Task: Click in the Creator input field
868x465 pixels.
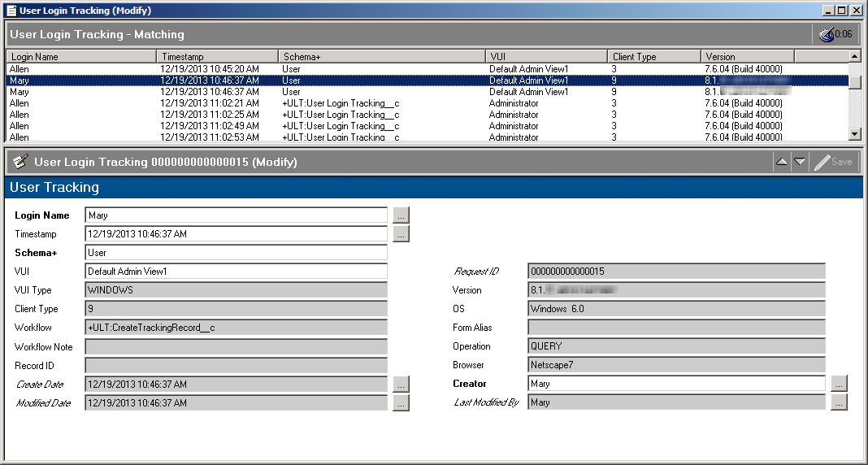Action: (676, 384)
